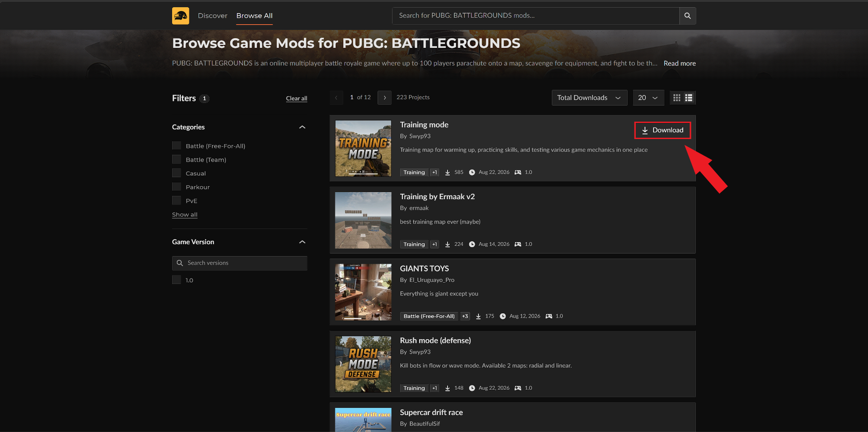Open author ermaak profile

click(419, 208)
